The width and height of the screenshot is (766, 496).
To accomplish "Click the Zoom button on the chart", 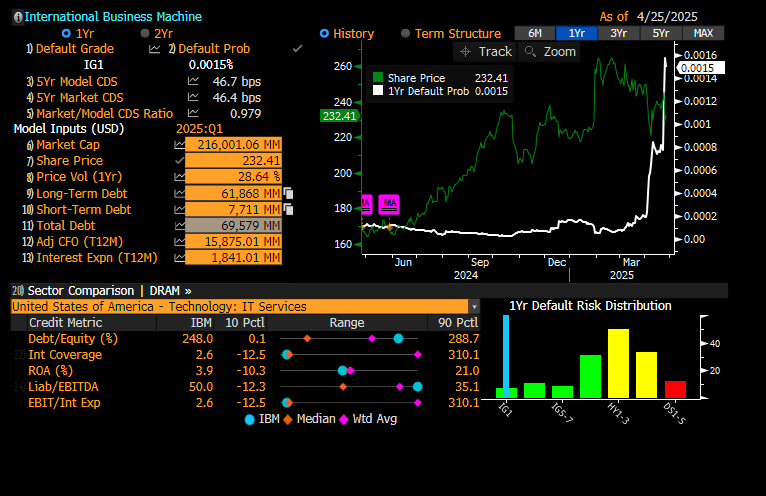I will coord(550,52).
